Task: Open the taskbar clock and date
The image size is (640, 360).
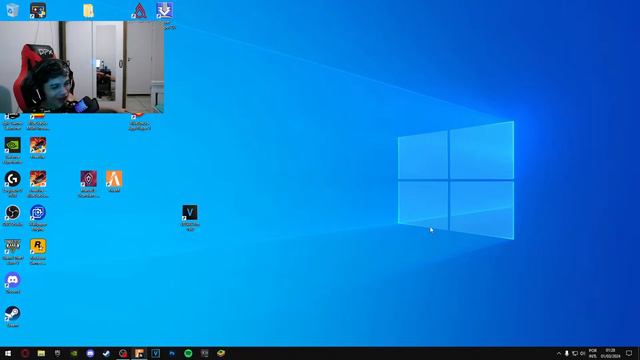Action: 611,353
